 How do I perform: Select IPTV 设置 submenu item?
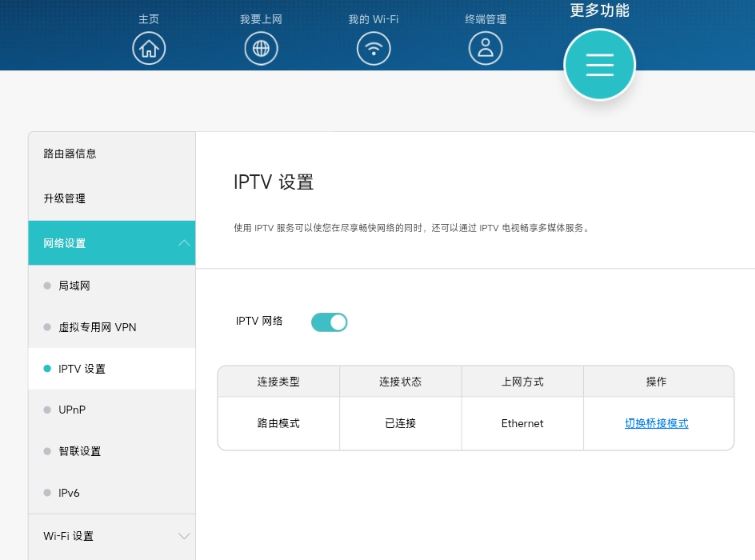[81, 369]
